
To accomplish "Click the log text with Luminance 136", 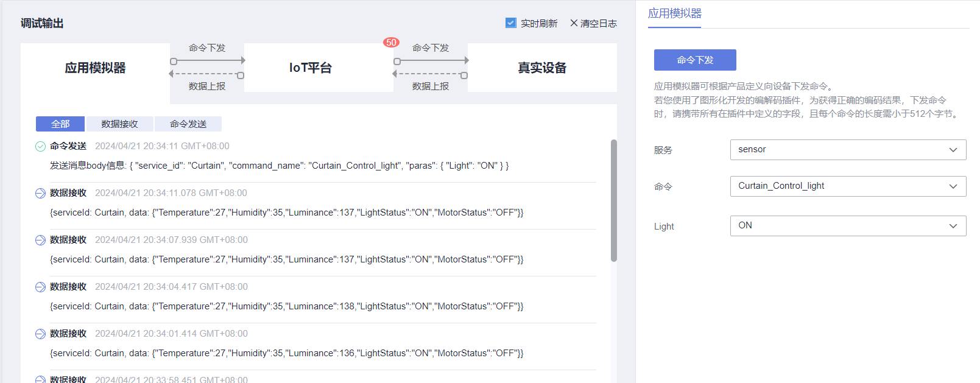I will 286,353.
